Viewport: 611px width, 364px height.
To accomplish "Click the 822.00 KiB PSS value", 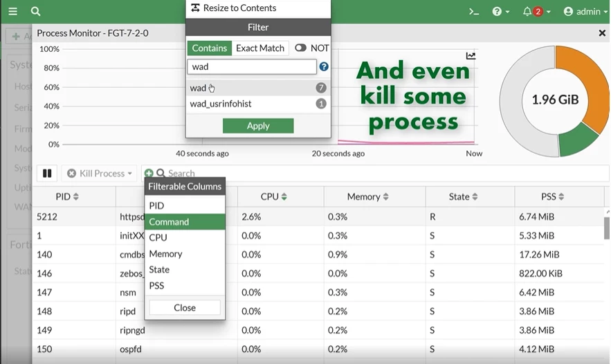I will 540,273.
